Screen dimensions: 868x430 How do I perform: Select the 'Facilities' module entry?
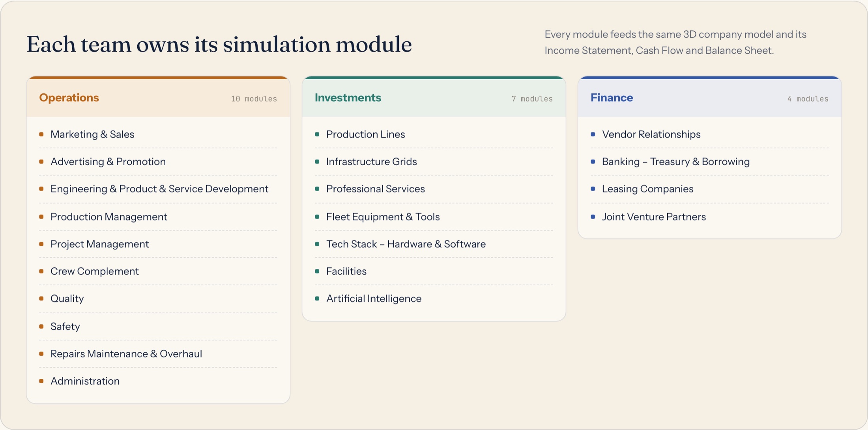pos(434,271)
